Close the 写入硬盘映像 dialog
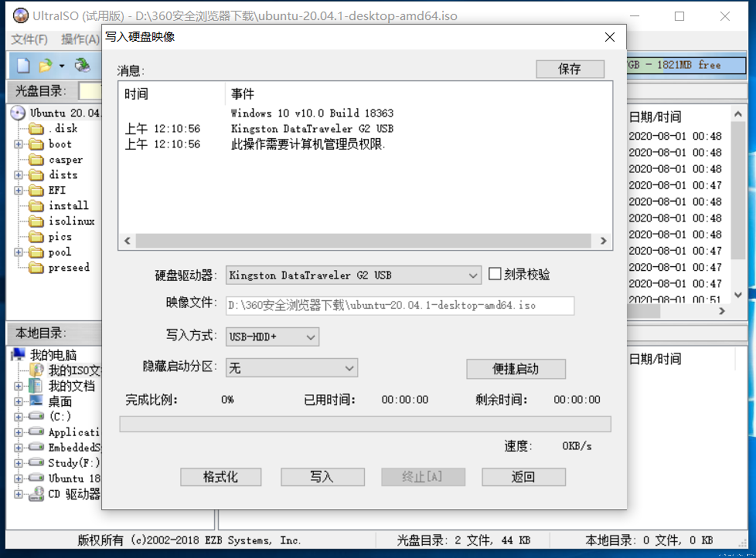The height and width of the screenshot is (558, 756). 610,37
